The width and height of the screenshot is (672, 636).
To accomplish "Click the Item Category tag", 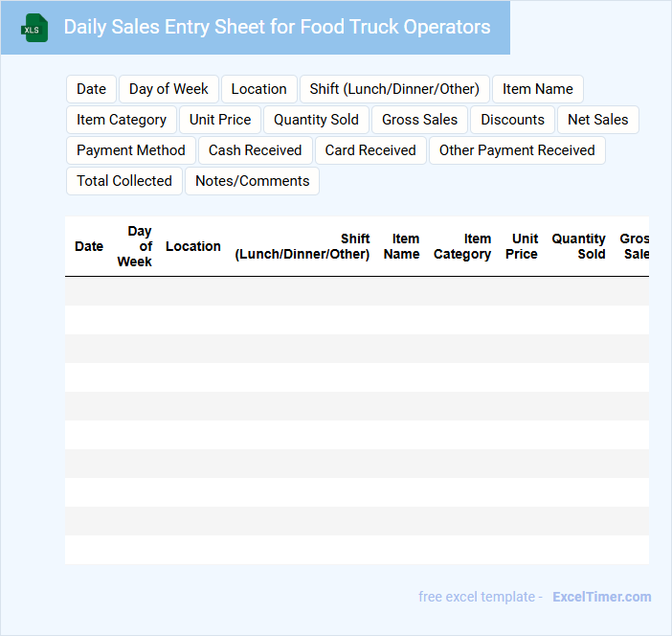I will pyautogui.click(x=122, y=120).
